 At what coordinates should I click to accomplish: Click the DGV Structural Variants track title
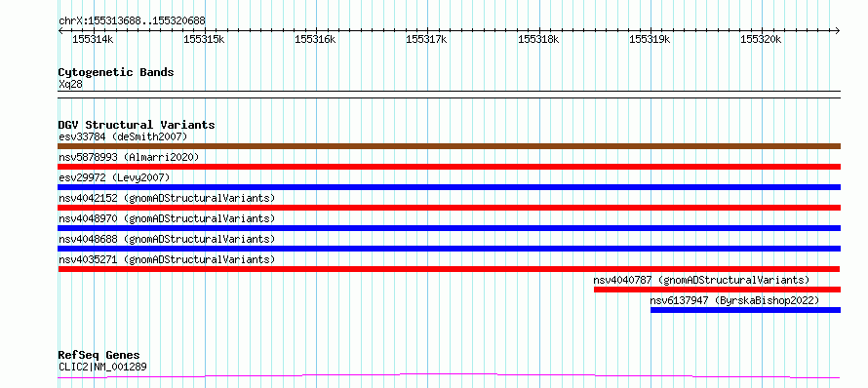pos(137,125)
